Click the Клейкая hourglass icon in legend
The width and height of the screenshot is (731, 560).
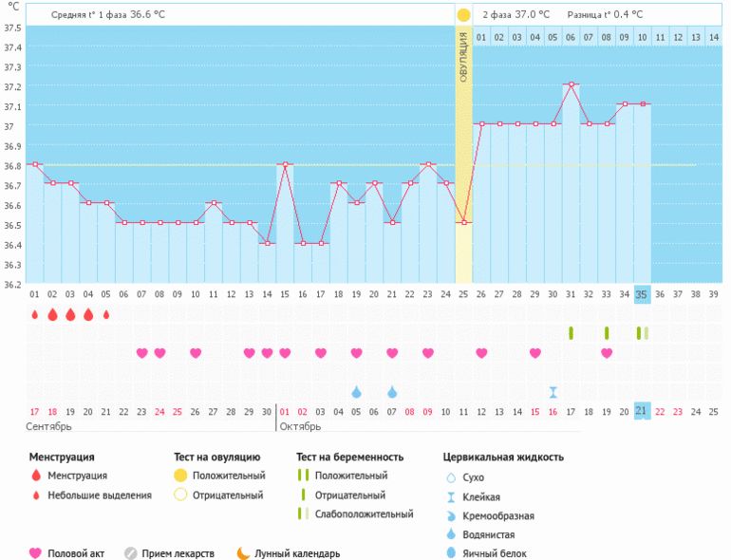[450, 496]
